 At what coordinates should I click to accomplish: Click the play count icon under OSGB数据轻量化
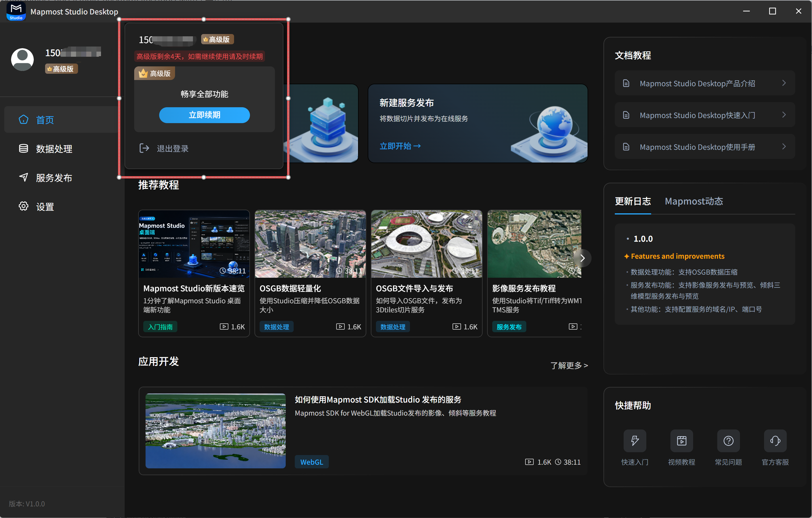pos(340,327)
